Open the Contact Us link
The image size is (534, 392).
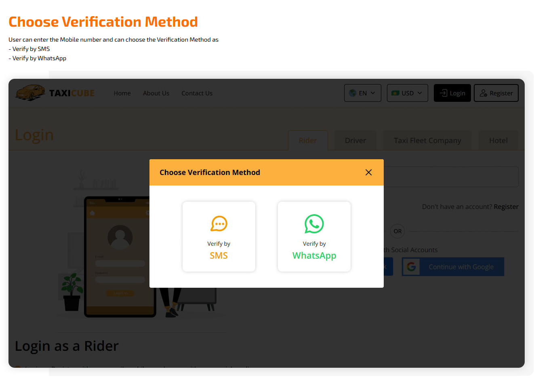tap(197, 93)
